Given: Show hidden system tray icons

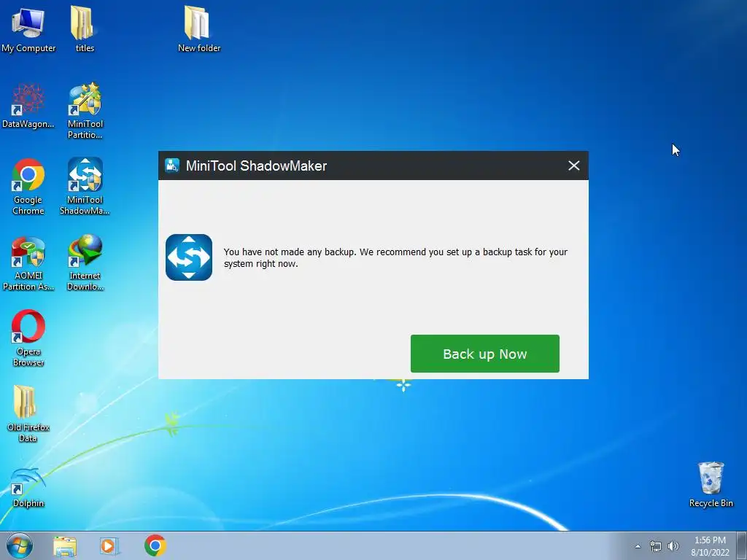Looking at the screenshot, I should 638,546.
